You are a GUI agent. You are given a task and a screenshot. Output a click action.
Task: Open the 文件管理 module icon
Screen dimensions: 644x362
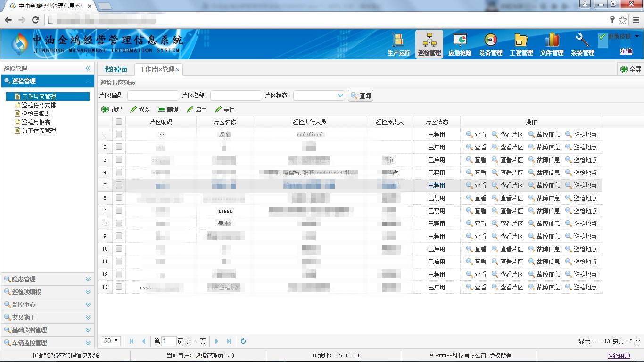[552, 41]
